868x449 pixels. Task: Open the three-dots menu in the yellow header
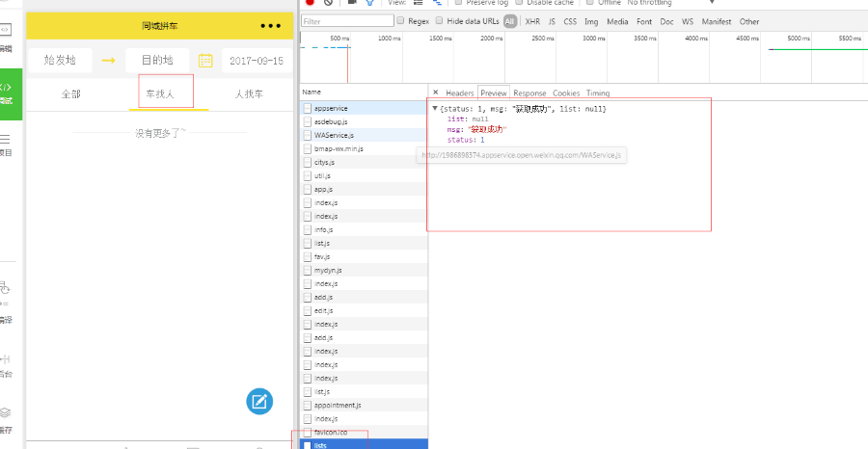pyautogui.click(x=271, y=26)
